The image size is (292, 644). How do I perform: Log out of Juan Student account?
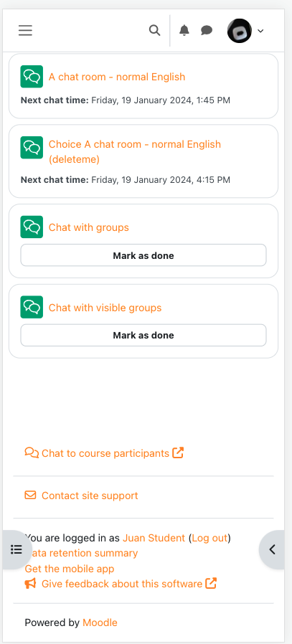pyautogui.click(x=210, y=538)
